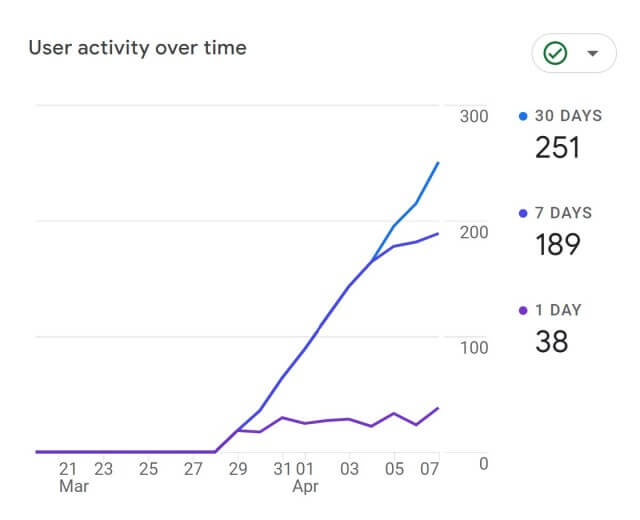Click the 251 users value
The height and width of the screenshot is (520, 640).
pyautogui.click(x=558, y=147)
